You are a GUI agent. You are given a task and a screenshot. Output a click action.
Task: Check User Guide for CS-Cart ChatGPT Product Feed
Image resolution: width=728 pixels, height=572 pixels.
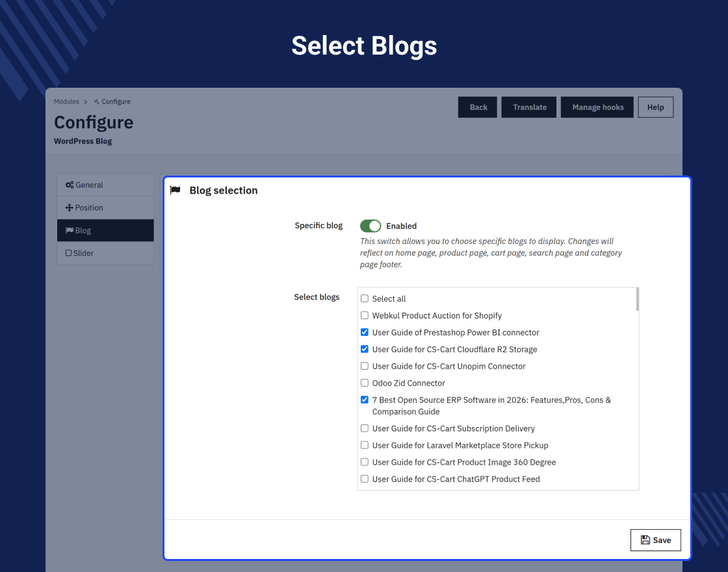[x=365, y=478]
